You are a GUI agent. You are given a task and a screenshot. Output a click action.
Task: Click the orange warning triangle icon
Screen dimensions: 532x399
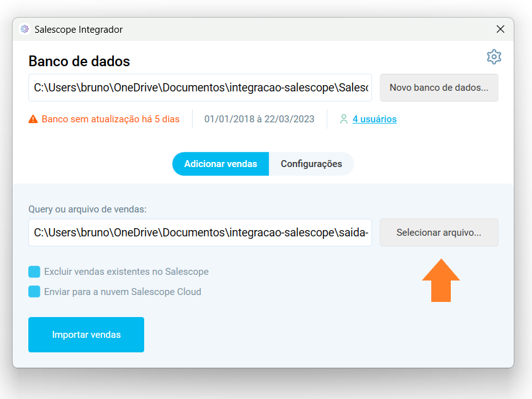33,119
